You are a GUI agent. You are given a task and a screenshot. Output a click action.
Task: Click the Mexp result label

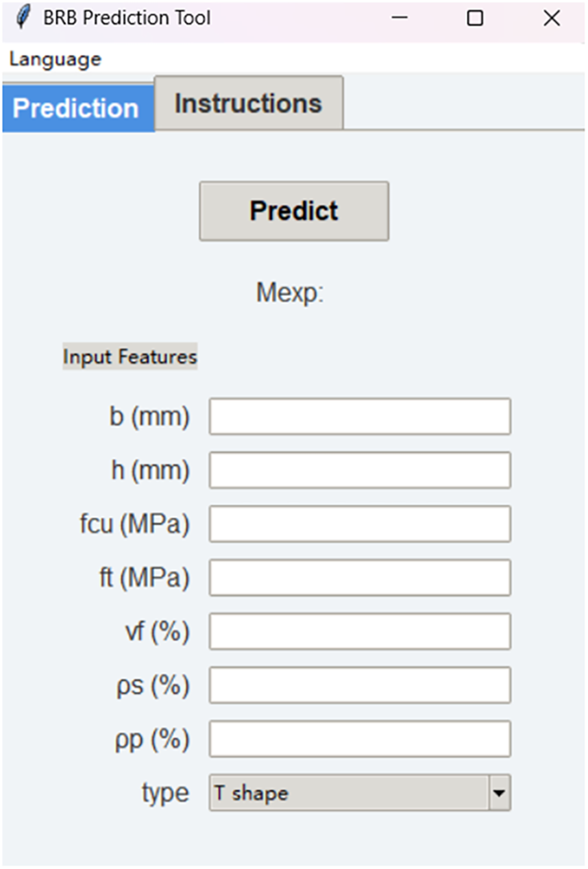(x=290, y=293)
